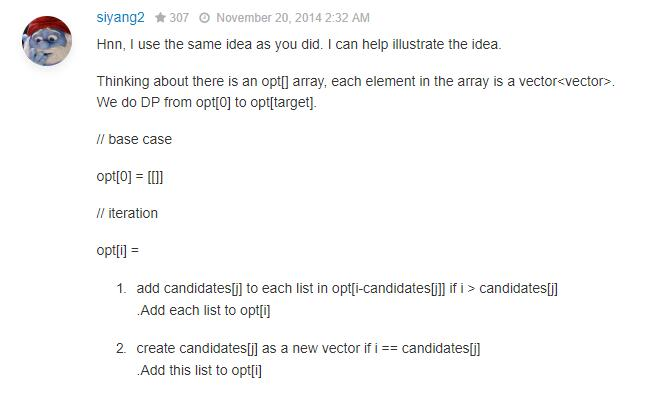This screenshot has width=657, height=402.
Task: Click the reputation count 307
Action: (179, 18)
